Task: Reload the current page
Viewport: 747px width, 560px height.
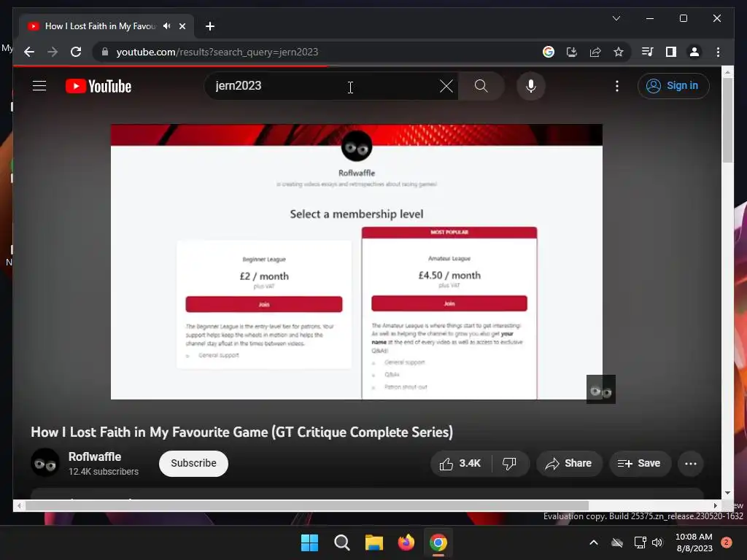Action: [x=76, y=52]
